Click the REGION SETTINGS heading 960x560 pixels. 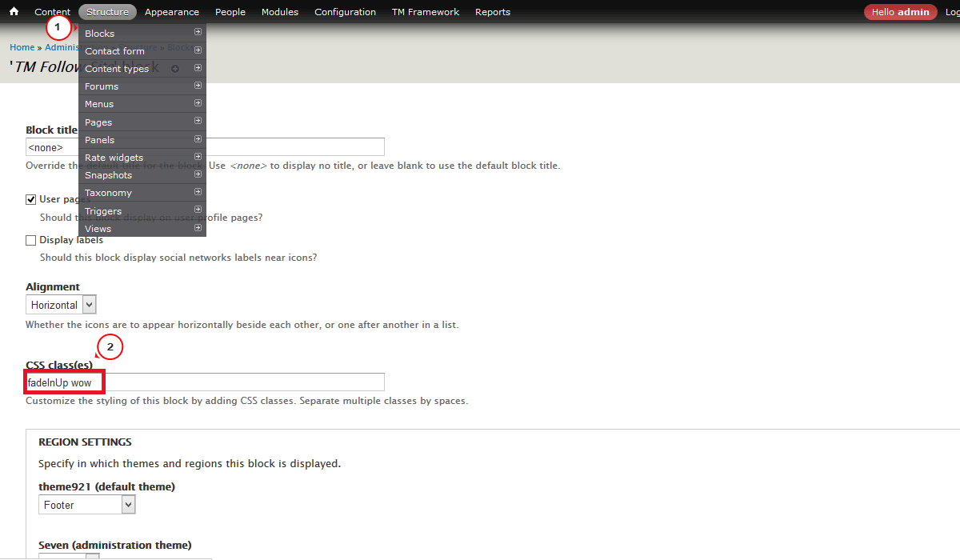pos(85,442)
